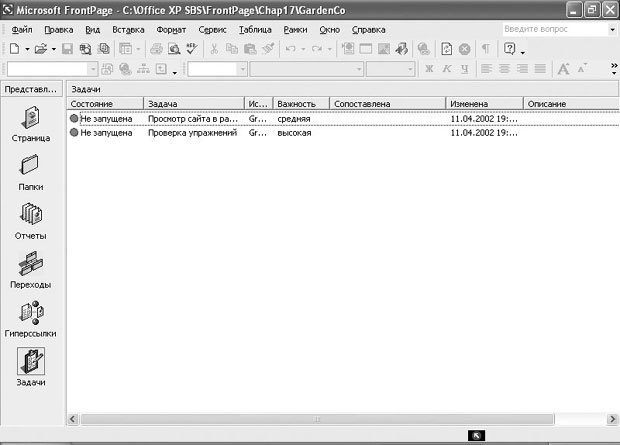Screen dimensions: 620x445
Task: Open the Undo history dropdown arrow
Action: point(303,49)
